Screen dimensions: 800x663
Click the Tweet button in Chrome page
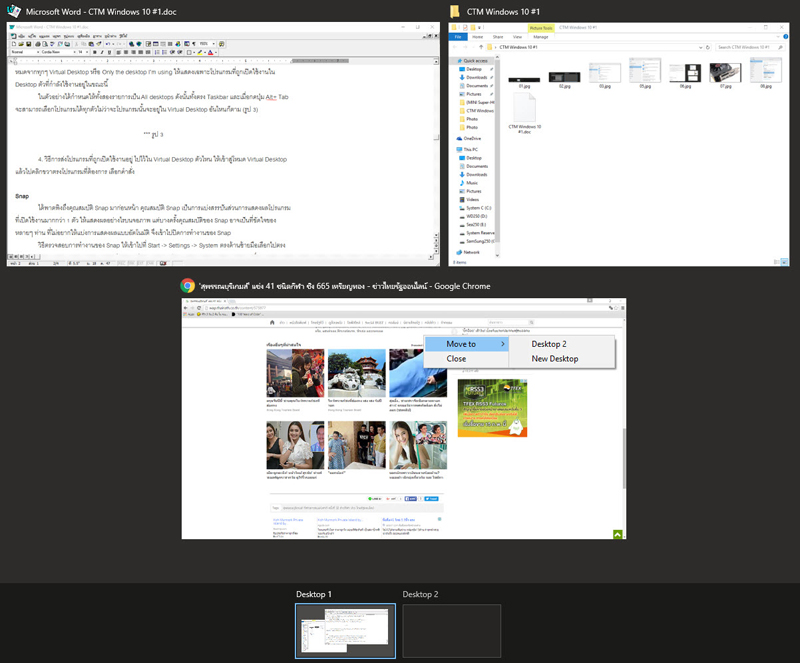tap(431, 499)
